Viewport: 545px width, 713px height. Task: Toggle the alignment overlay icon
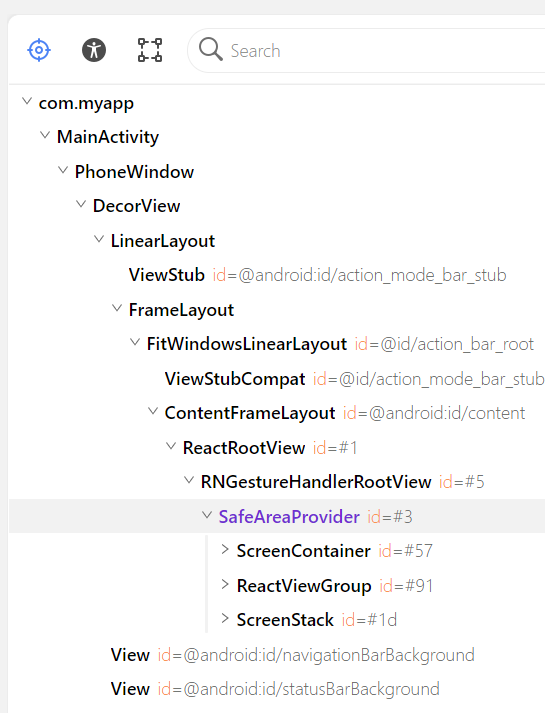point(150,50)
